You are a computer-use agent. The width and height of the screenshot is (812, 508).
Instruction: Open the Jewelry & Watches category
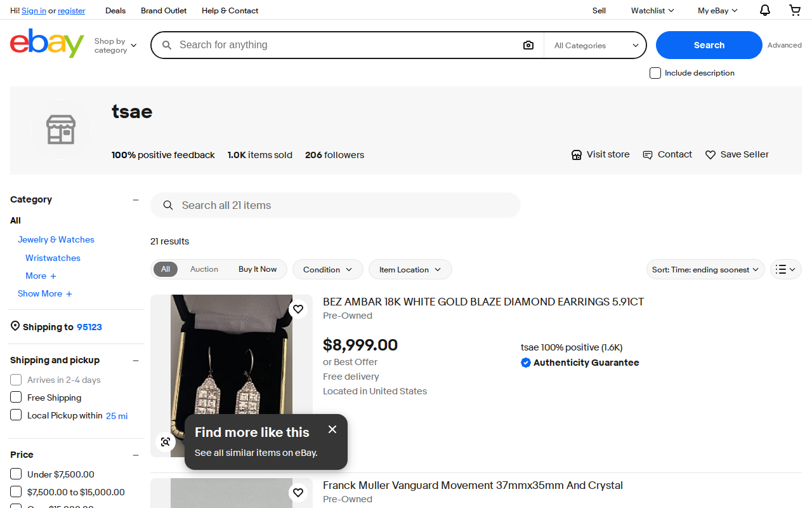point(56,239)
